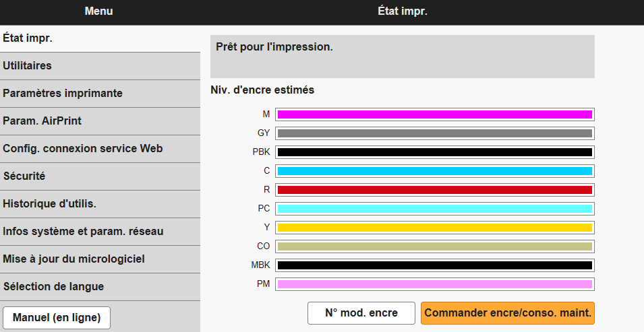The image size is (644, 332).
Task: Click the Prêt pour l'impression status box
Action: coord(403,57)
